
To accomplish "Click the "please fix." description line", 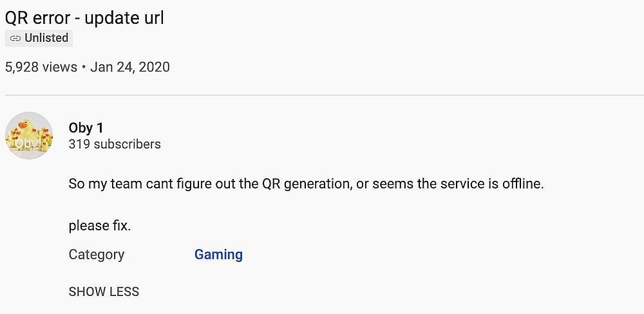I will [100, 226].
